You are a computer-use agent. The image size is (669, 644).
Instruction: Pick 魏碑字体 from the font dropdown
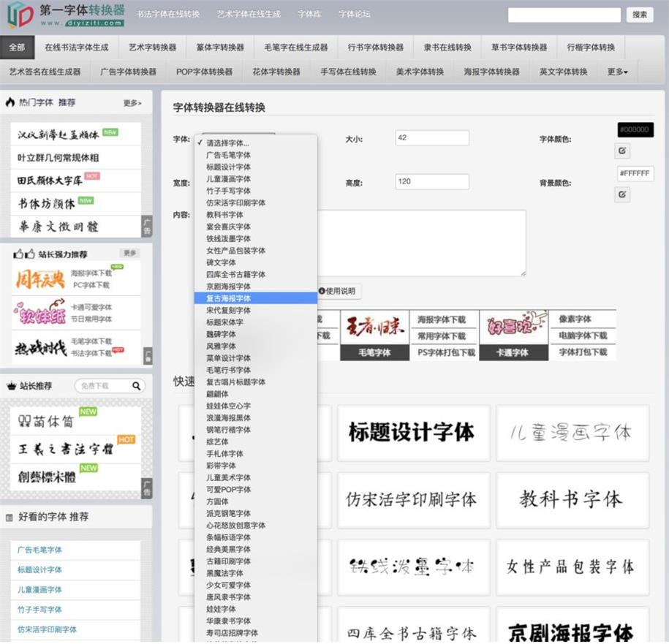point(256,334)
